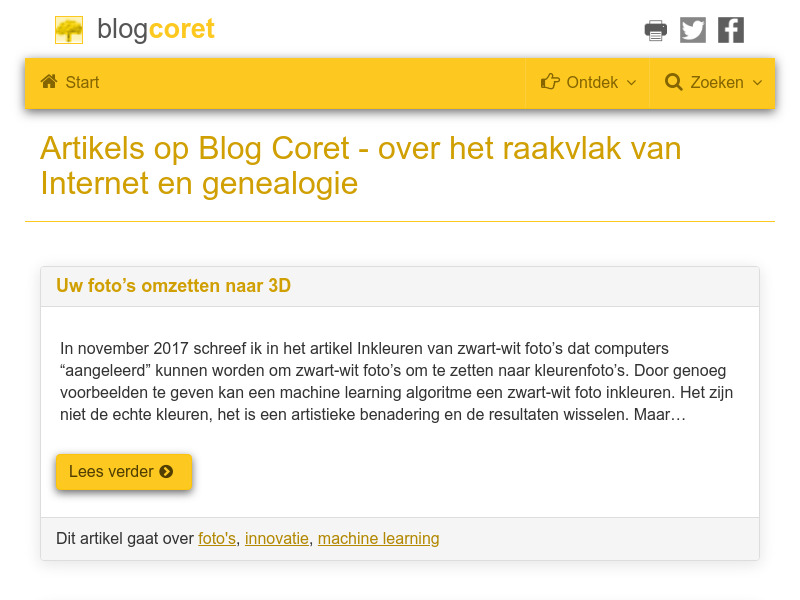Click the arrow icon inside Lees verder button
This screenshot has width=800, height=600.
[x=168, y=472]
